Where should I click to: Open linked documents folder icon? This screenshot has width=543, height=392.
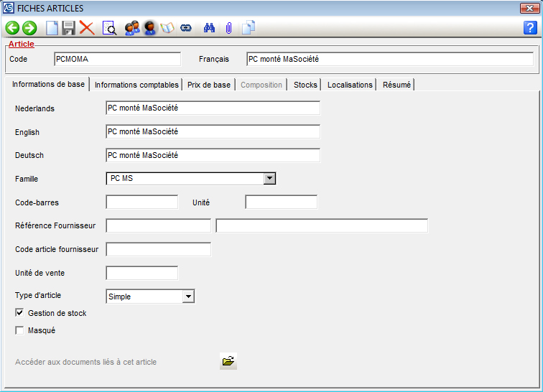pos(228,362)
